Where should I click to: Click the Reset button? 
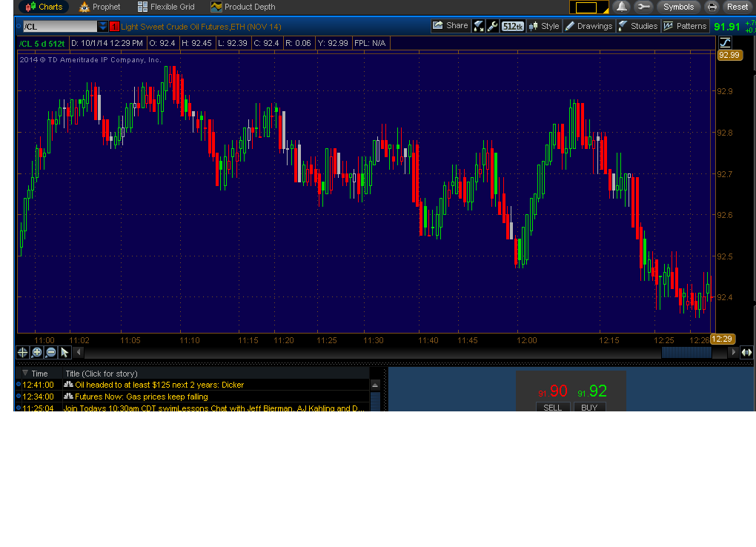point(737,7)
